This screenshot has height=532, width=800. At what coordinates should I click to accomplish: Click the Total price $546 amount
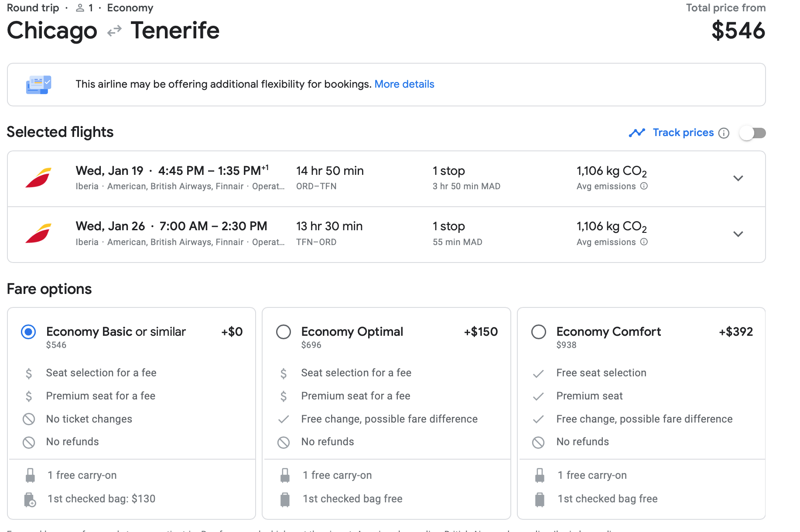click(x=738, y=31)
